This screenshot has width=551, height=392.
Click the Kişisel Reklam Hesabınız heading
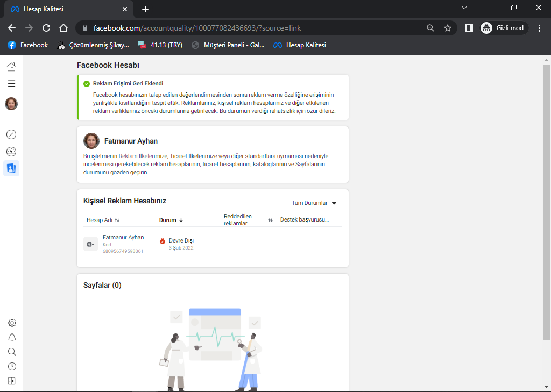point(125,201)
